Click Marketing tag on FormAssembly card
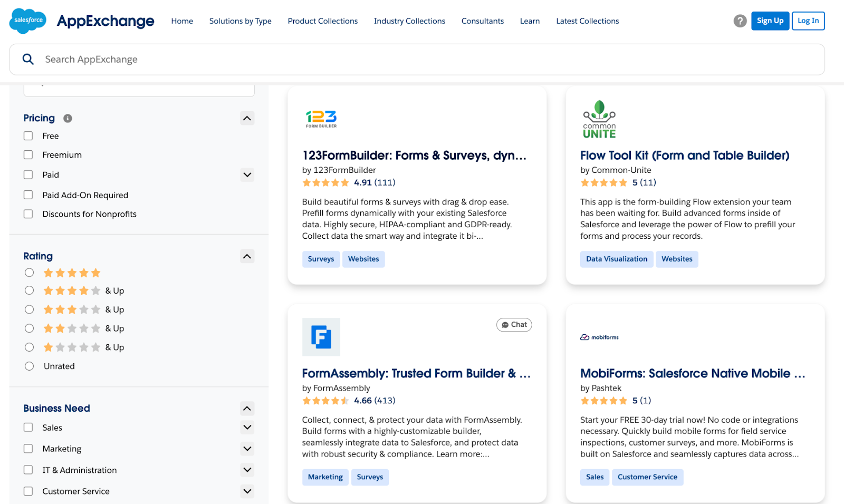 (325, 477)
